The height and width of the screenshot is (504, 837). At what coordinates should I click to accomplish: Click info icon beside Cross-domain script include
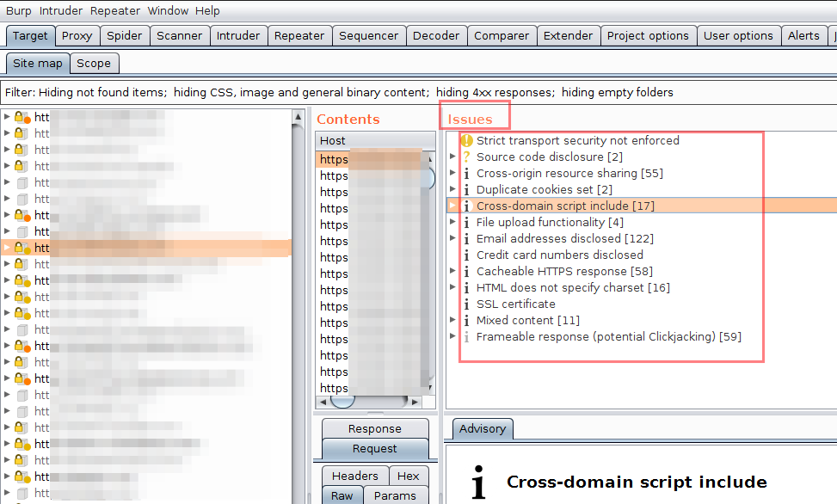tap(466, 206)
